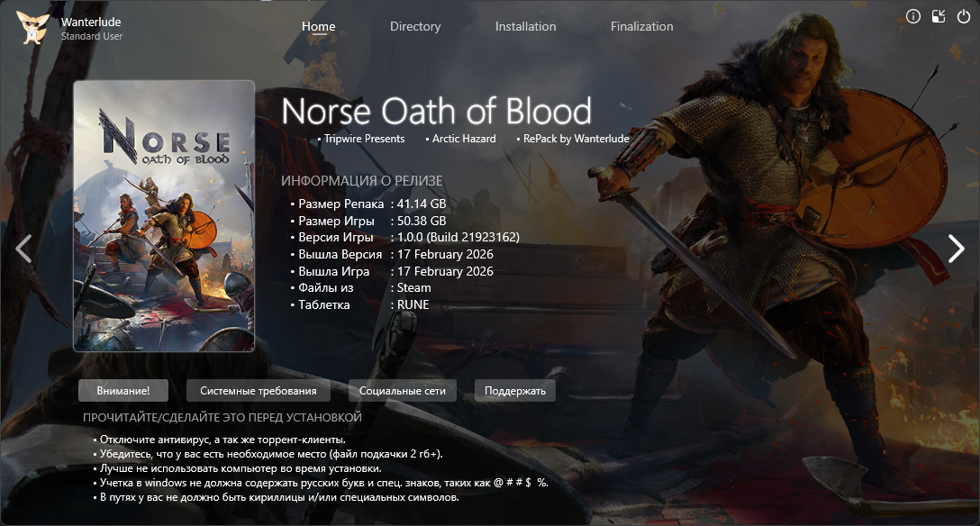Click the minimize-to-corner arrow icon

[x=939, y=17]
